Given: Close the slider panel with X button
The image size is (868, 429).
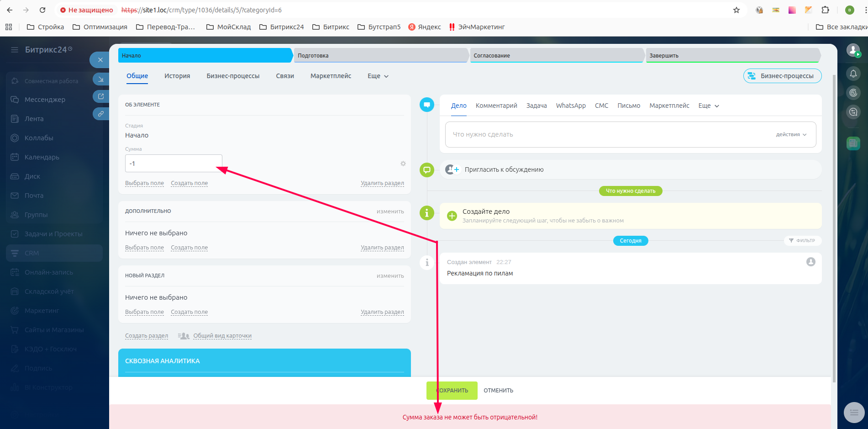Looking at the screenshot, I should [x=100, y=60].
